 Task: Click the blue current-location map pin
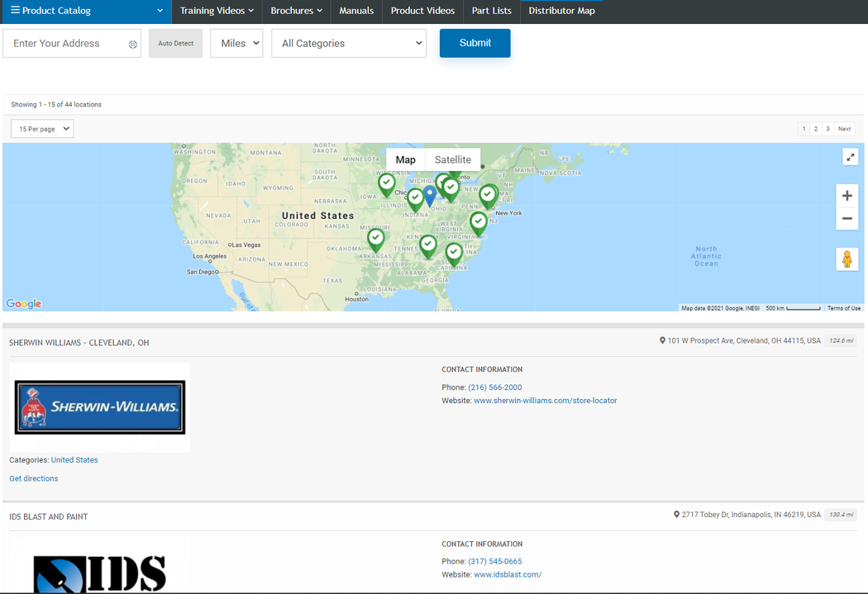pyautogui.click(x=430, y=196)
